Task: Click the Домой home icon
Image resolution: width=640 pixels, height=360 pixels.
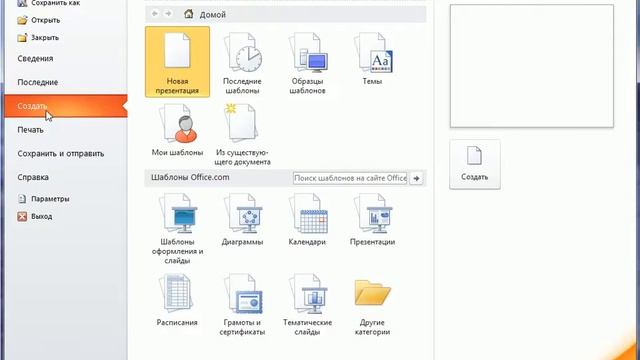Action: point(188,14)
